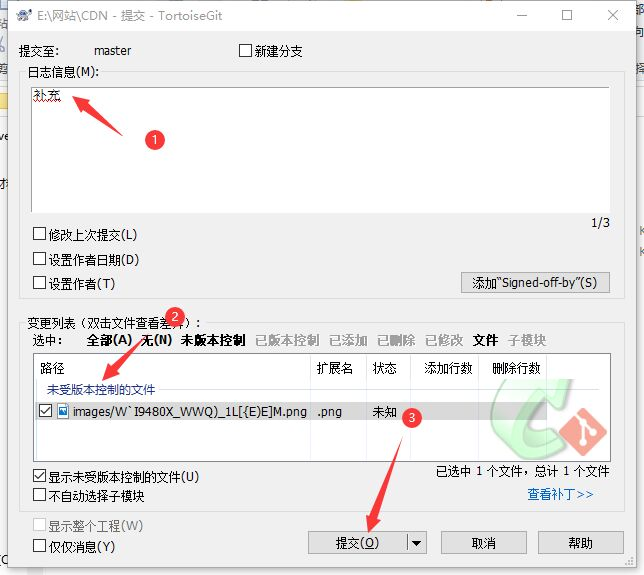Click the 未知 status cell
The height and width of the screenshot is (575, 644).
pos(384,412)
